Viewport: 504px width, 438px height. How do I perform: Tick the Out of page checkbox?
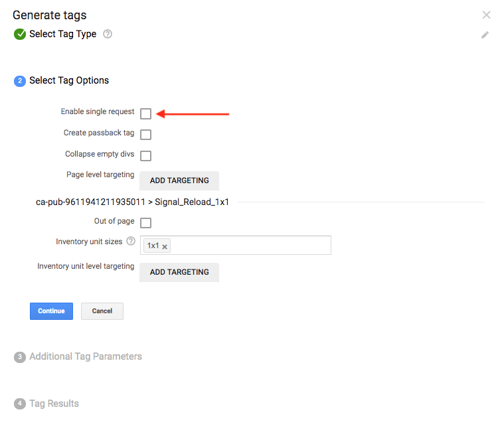[x=146, y=223]
